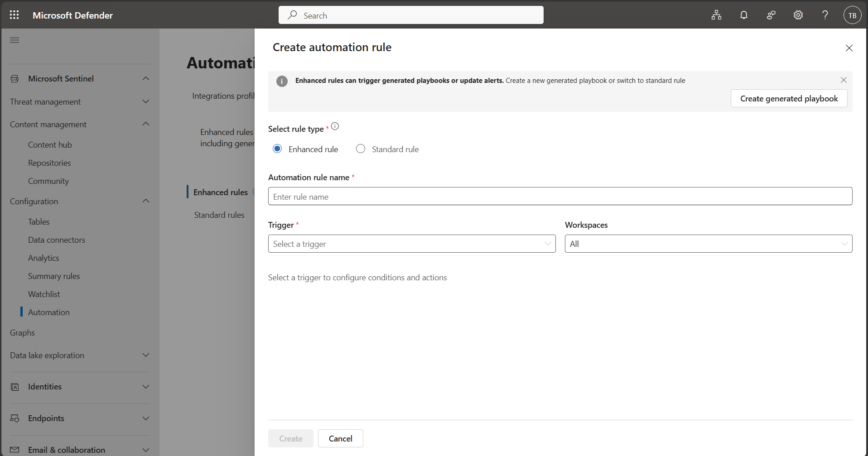Expand the Data lake exploration section
This screenshot has width=868, height=456.
(146, 355)
